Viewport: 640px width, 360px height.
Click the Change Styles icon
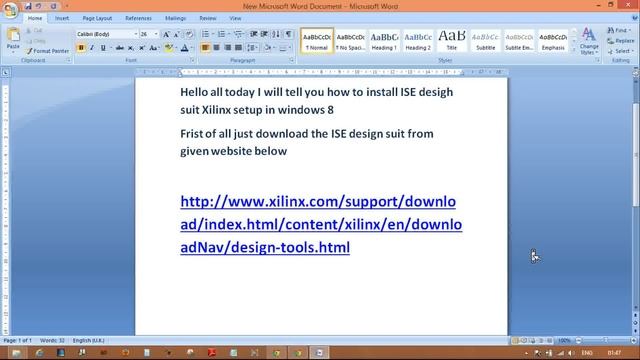point(589,41)
